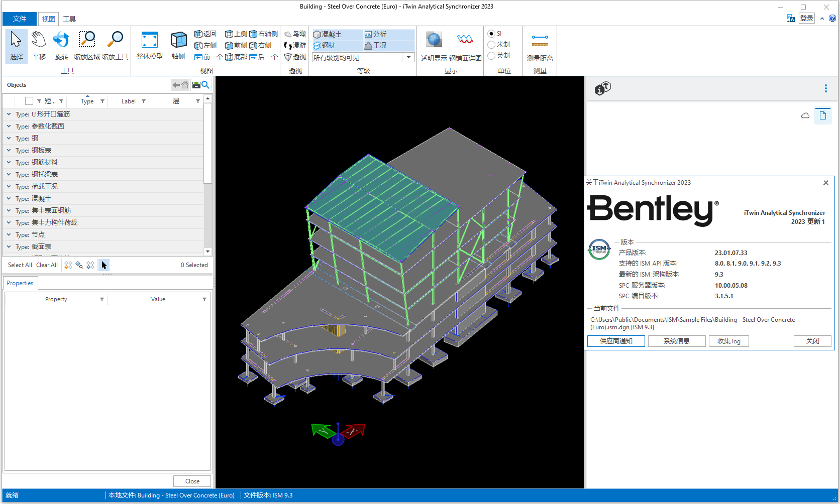This screenshot has height=504, width=840.
Task: Select the 米制 metric radio button
Action: point(491,45)
